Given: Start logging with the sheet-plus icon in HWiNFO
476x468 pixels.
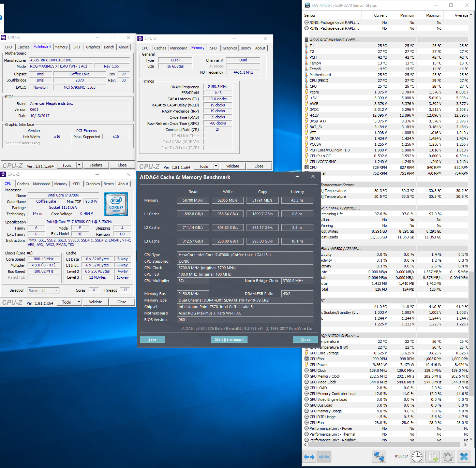Looking at the screenshot, I should pos(433,457).
